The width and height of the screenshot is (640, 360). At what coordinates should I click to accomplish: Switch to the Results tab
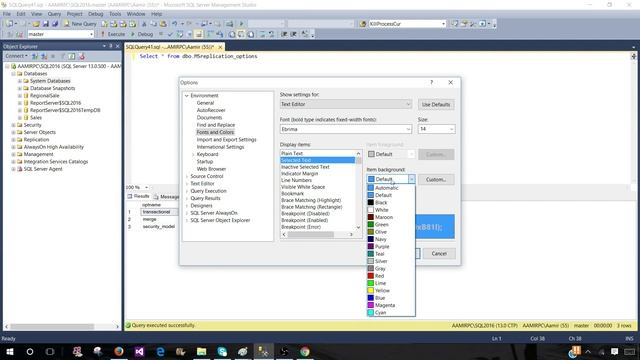point(138,197)
